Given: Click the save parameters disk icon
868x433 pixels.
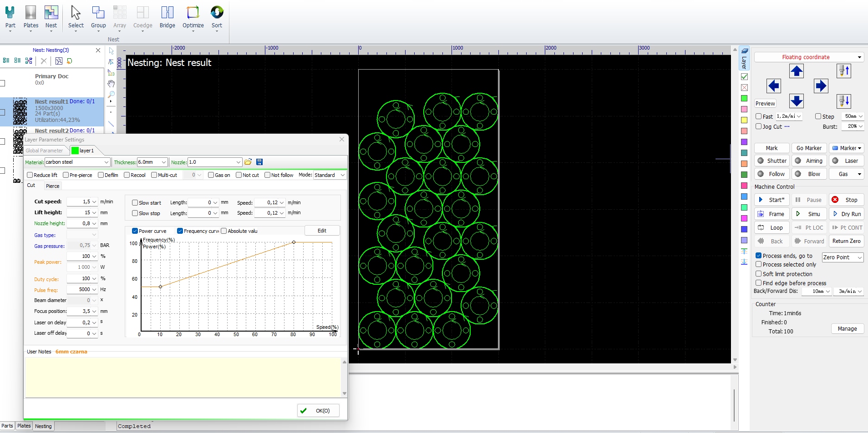Looking at the screenshot, I should point(259,162).
